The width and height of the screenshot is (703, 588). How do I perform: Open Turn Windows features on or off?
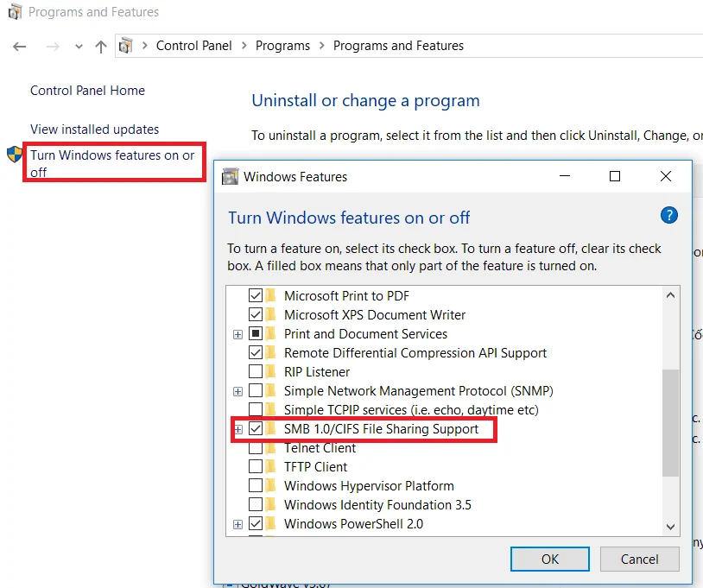tap(112, 163)
